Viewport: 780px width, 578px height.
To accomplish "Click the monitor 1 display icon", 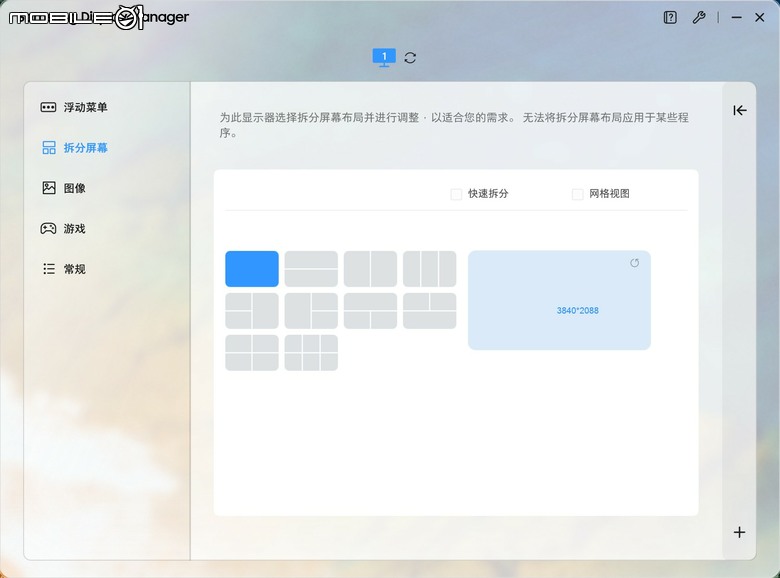I will coord(384,58).
